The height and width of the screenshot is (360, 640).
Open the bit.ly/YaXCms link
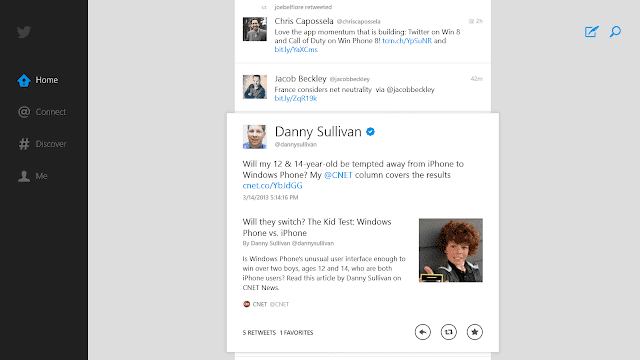[x=296, y=49]
